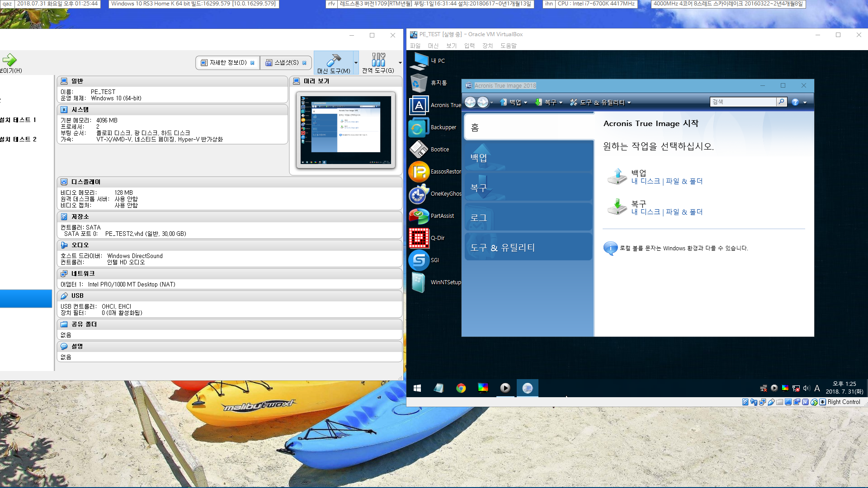Image resolution: width=868 pixels, height=488 pixels.
Task: Open the 백업 toolbar dropdown in Acronis
Action: tap(514, 103)
